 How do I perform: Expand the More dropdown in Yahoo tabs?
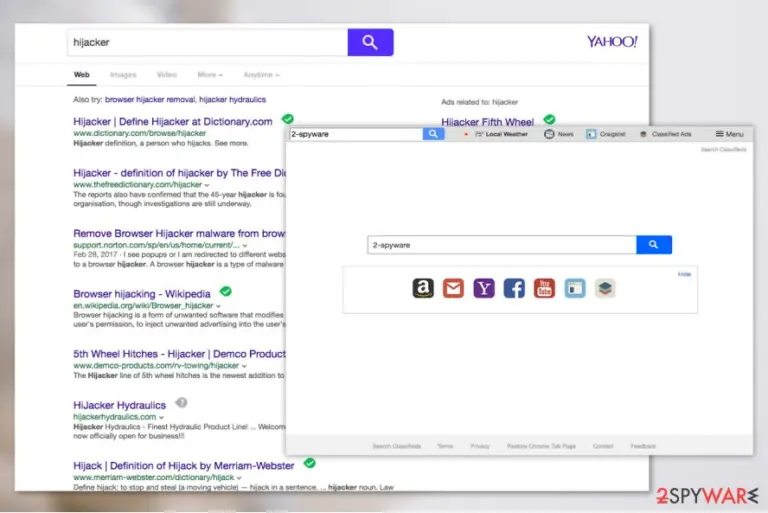point(210,74)
